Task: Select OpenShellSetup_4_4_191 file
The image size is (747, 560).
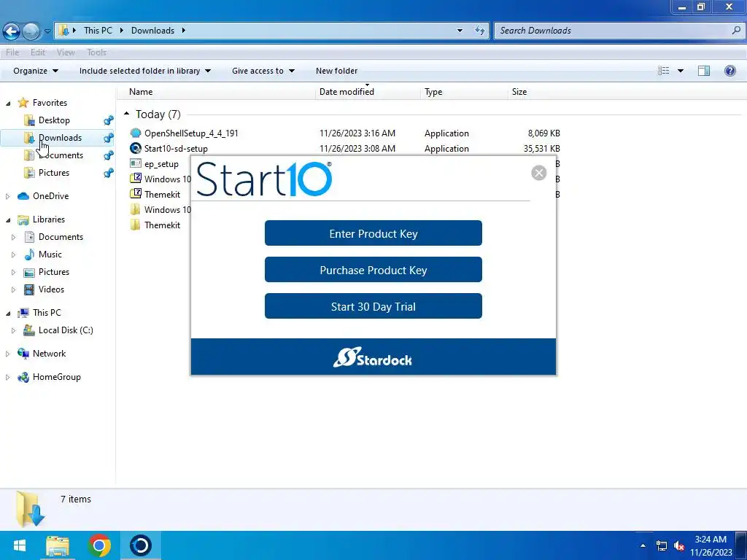Action: click(191, 133)
